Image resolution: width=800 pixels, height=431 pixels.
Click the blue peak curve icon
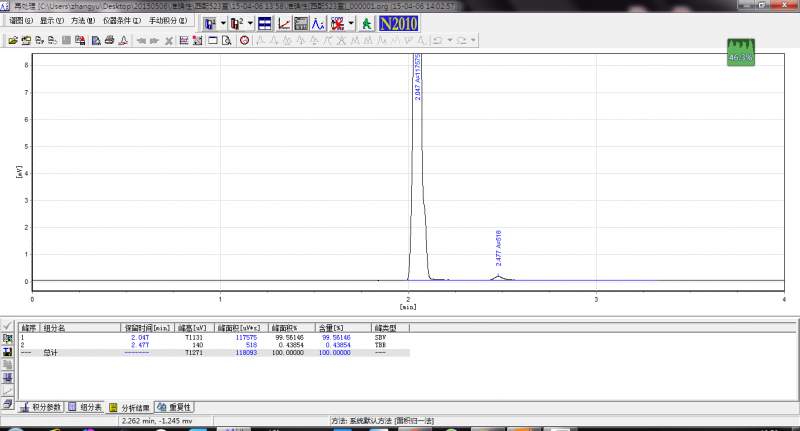317,22
